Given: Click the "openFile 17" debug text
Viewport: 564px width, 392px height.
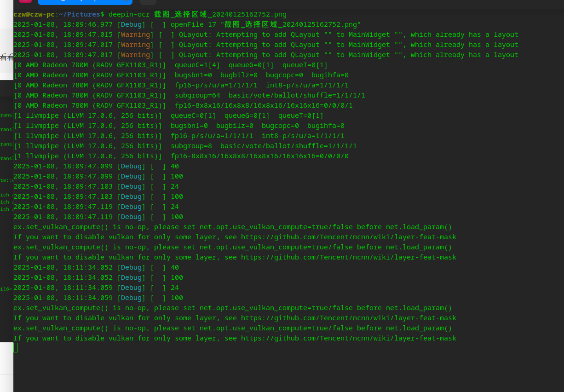Looking at the screenshot, I should [x=193, y=24].
